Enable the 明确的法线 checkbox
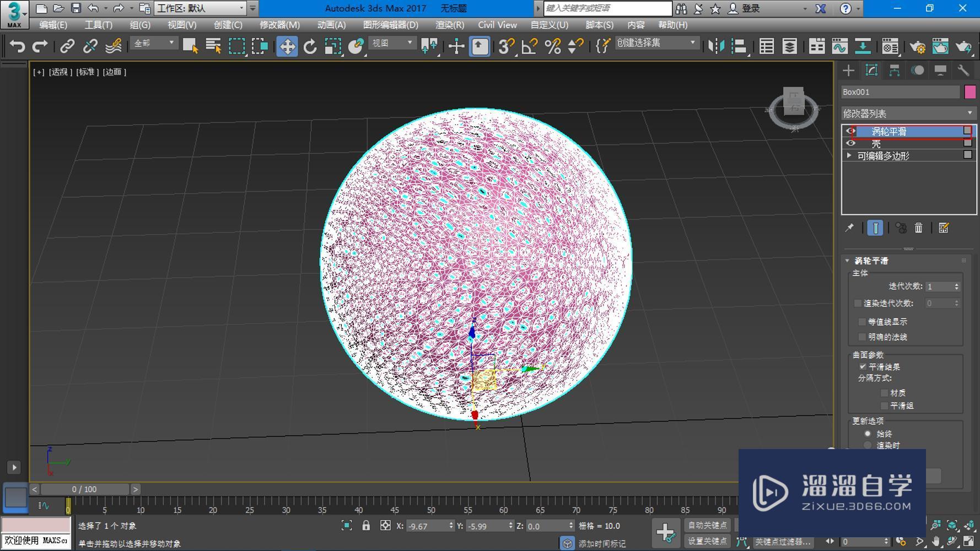 pos(862,336)
